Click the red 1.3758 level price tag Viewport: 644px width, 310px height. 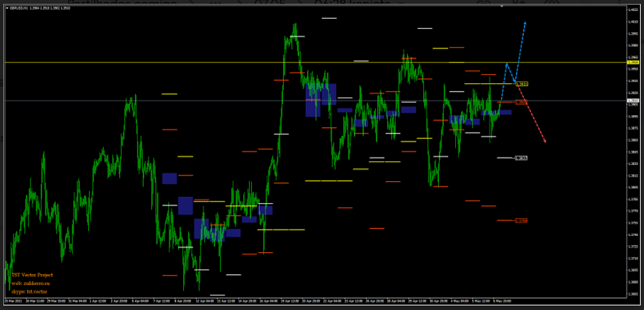(522, 221)
